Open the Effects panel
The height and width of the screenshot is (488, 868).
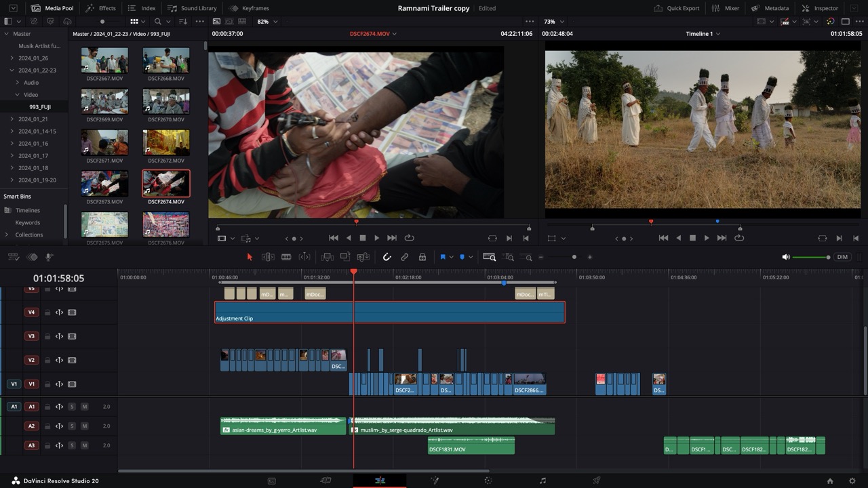click(100, 8)
